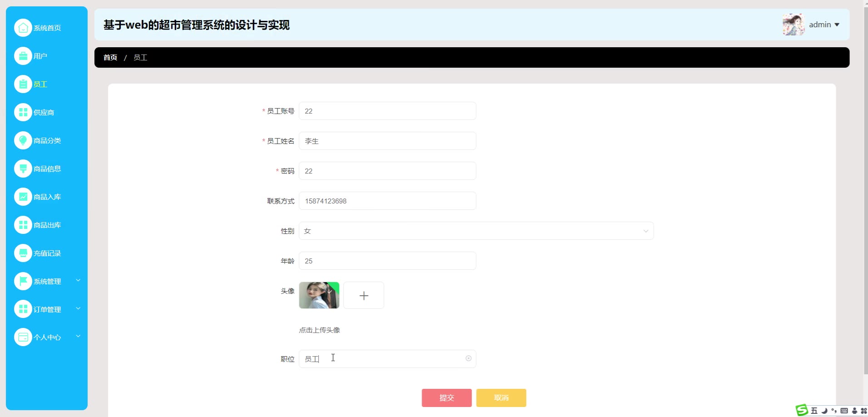Click the 商品出库 grid icon
The height and width of the screenshot is (417, 868).
[x=23, y=225]
